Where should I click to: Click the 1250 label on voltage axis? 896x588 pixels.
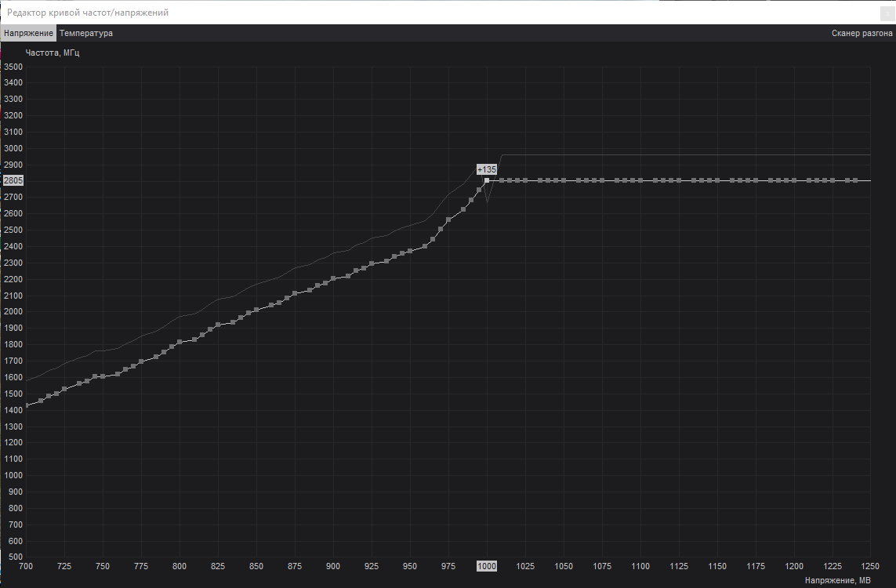coord(870,566)
